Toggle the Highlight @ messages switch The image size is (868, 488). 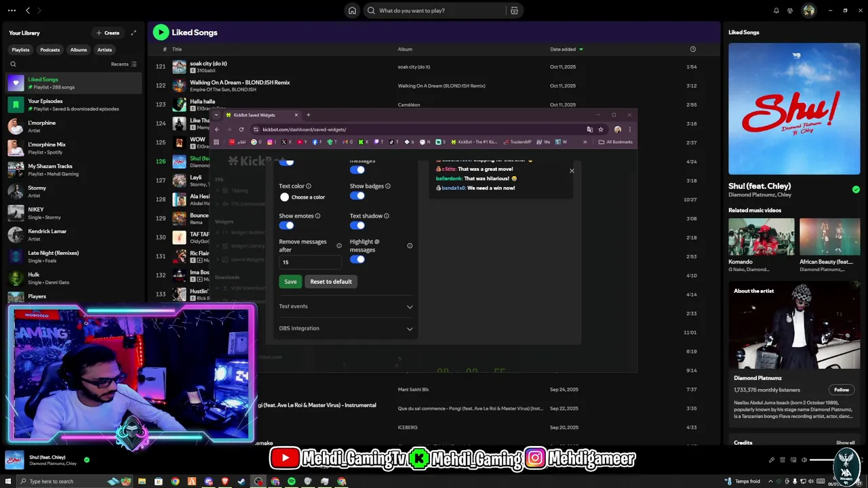(x=357, y=259)
